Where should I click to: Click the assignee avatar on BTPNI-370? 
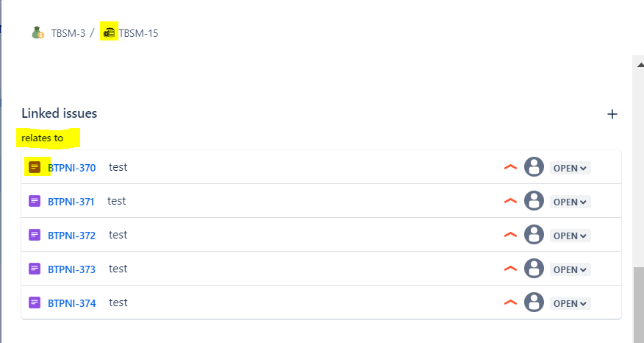click(x=534, y=167)
